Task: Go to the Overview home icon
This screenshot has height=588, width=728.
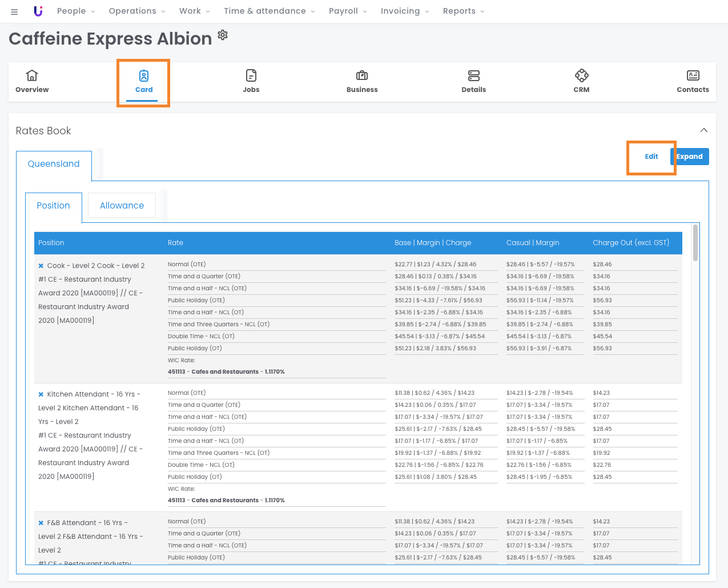Action: point(32,75)
